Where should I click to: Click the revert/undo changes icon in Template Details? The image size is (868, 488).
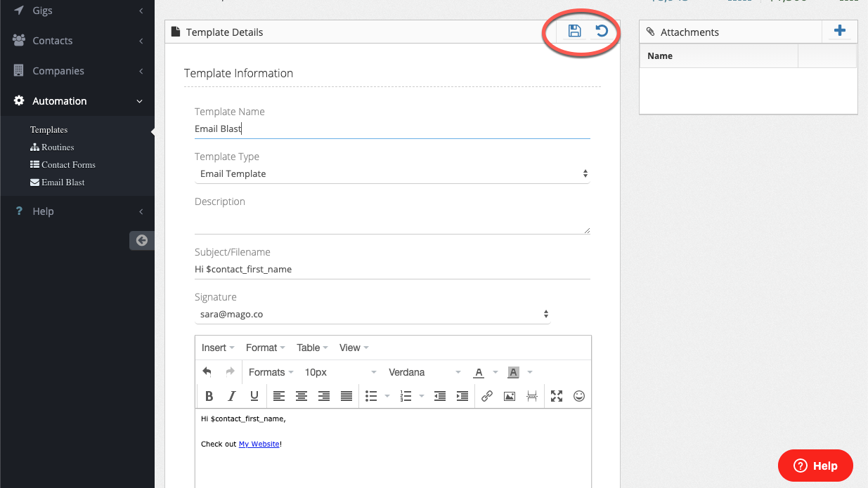602,31
